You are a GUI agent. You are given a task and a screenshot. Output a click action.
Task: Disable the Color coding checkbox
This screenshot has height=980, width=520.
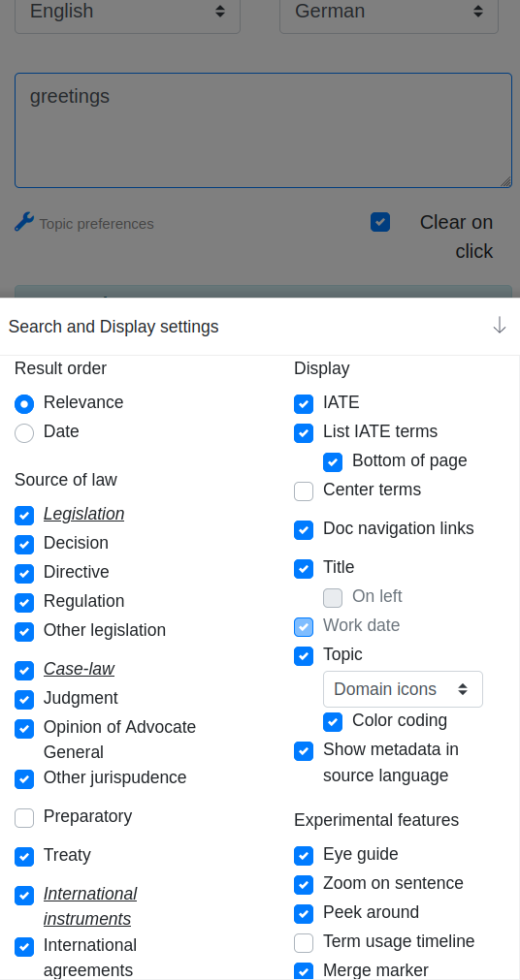[333, 722]
